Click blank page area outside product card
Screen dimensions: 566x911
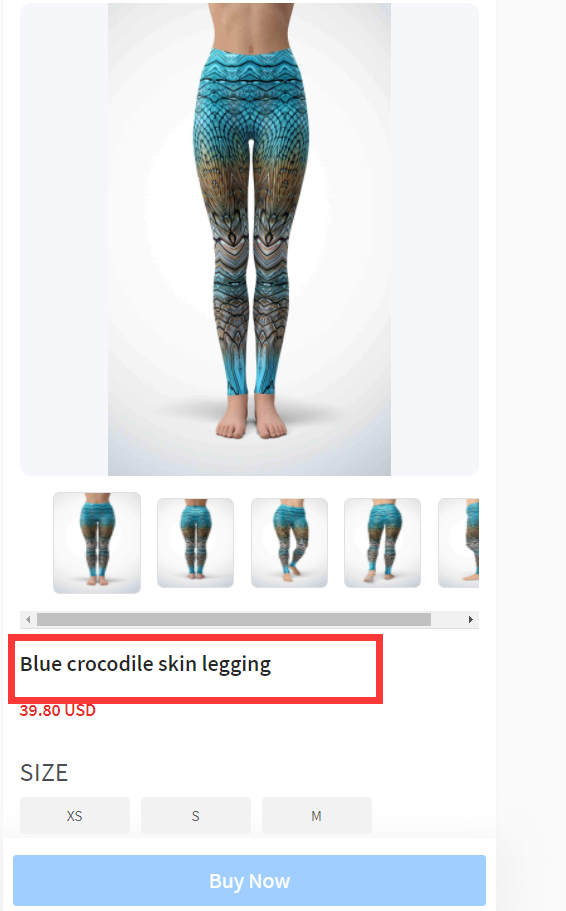coord(531,407)
